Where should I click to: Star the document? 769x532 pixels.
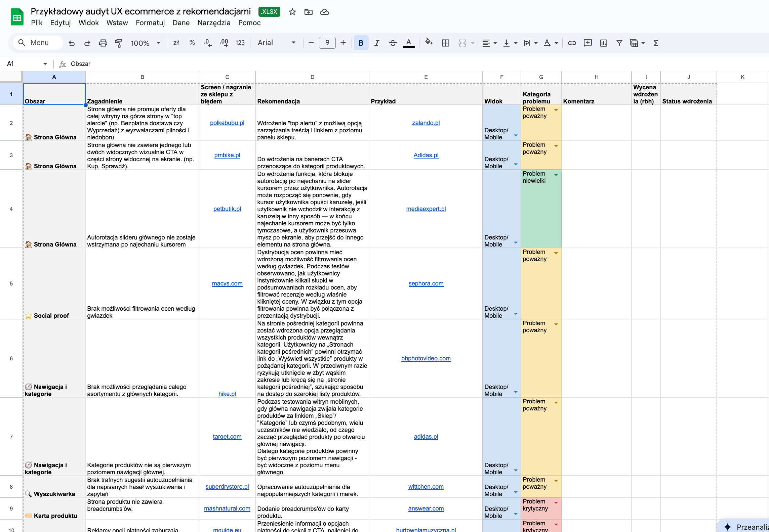(x=292, y=12)
